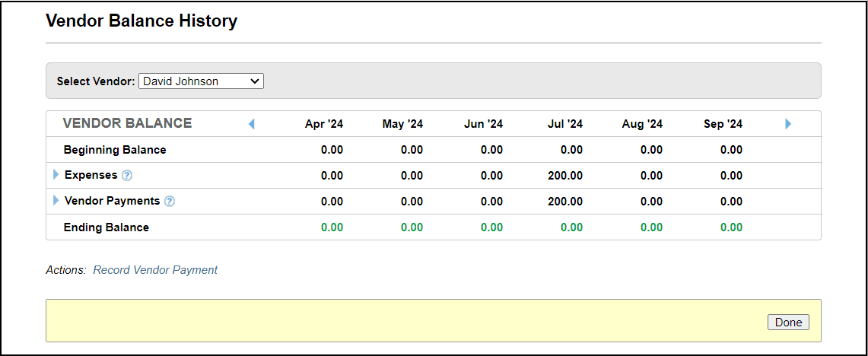This screenshot has height=356, width=868.
Task: Click July's 200.00 Vendor Payments amount
Action: pos(565,202)
